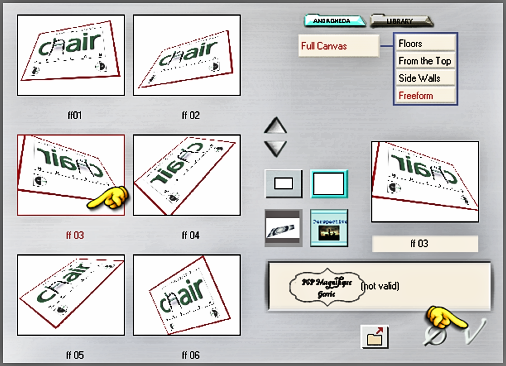The image size is (506, 366).
Task: Click the cyan picture preview icon
Action: 329,228
